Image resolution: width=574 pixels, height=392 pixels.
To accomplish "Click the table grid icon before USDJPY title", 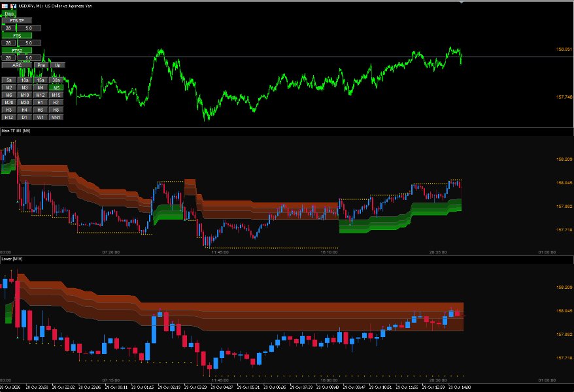I will [x=5, y=6].
